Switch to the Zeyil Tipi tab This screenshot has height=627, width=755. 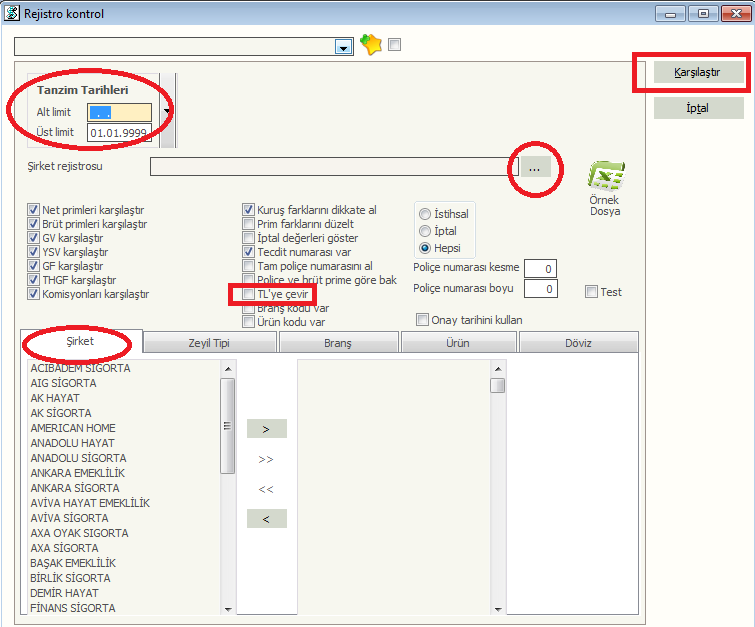210,343
